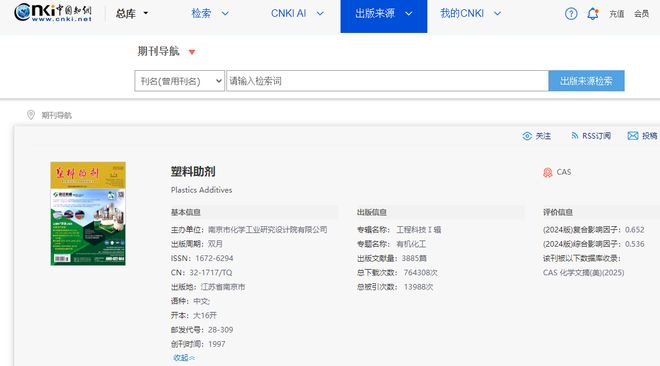Viewport: 660px width, 366px height.
Task: Click the RSS订阅 label
Action: click(596, 136)
